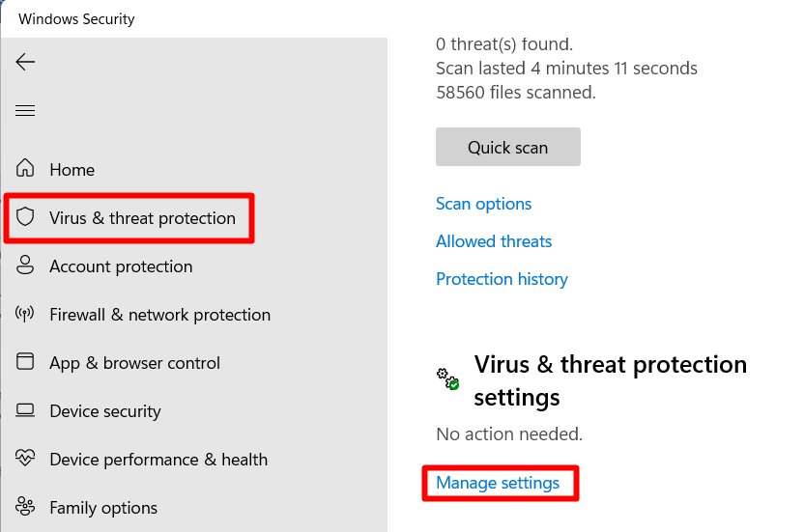804x532 pixels.
Task: Select Account protection menu item
Action: coord(121,266)
